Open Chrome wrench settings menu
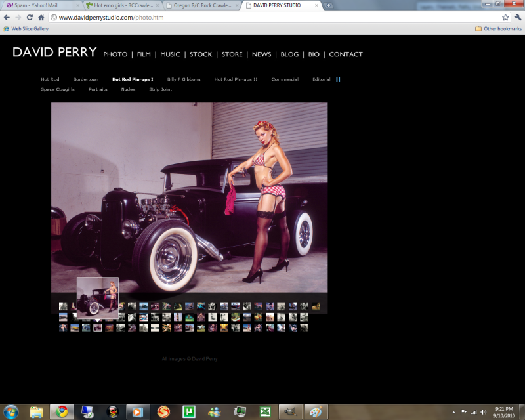This screenshot has height=420, width=525. (x=518, y=18)
